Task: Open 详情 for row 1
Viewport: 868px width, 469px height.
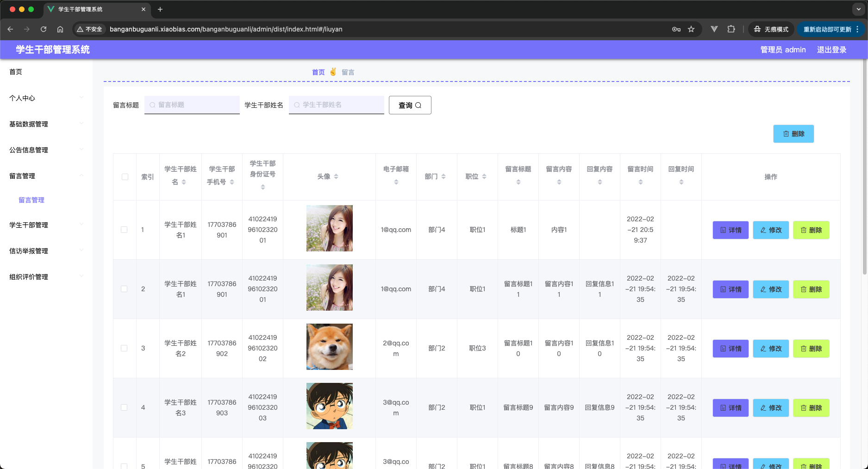Action: coord(731,230)
